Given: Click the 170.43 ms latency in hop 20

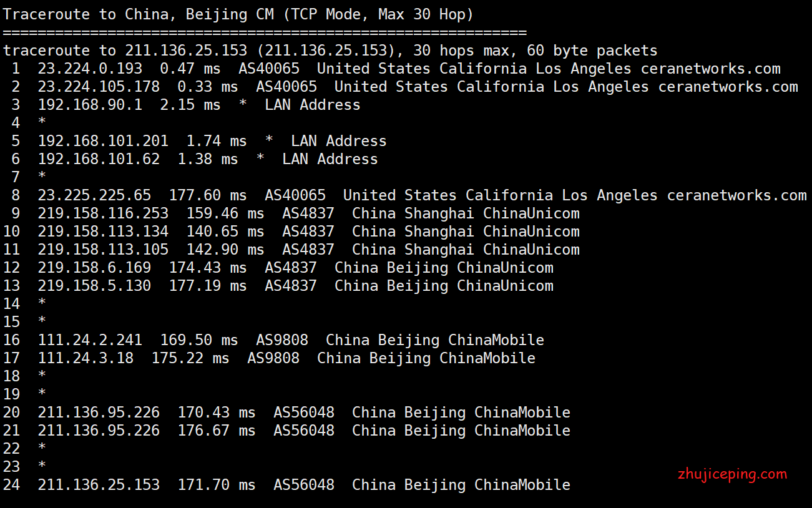Looking at the screenshot, I should (x=216, y=413).
